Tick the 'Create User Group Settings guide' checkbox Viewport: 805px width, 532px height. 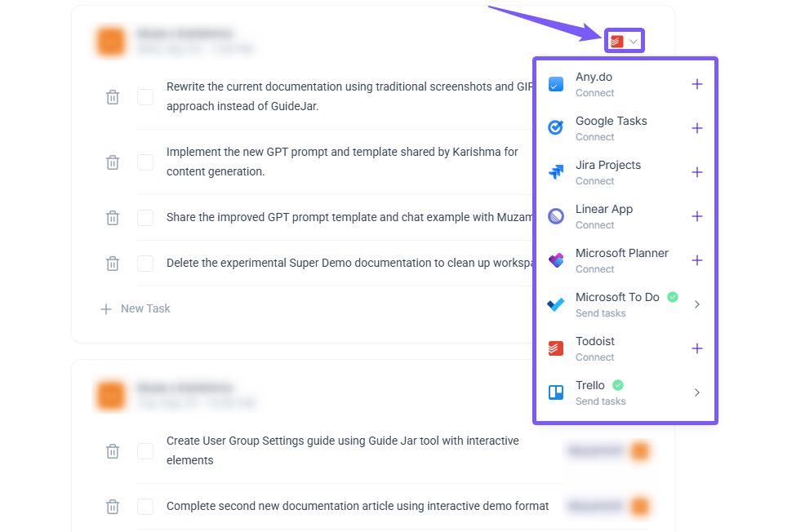[145, 451]
